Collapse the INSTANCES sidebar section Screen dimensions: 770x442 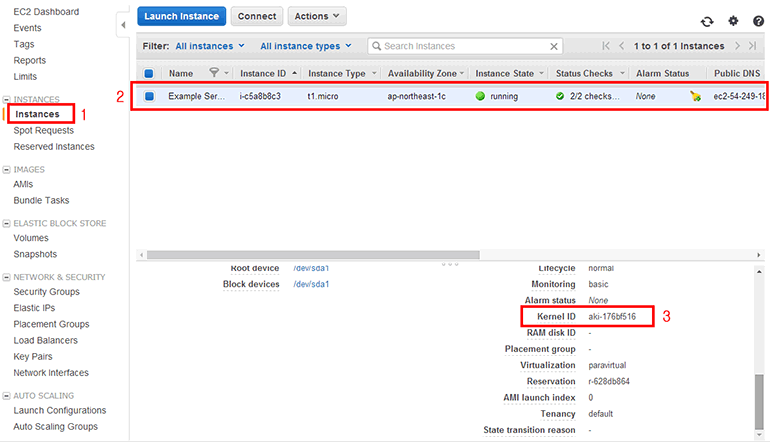coord(7,100)
